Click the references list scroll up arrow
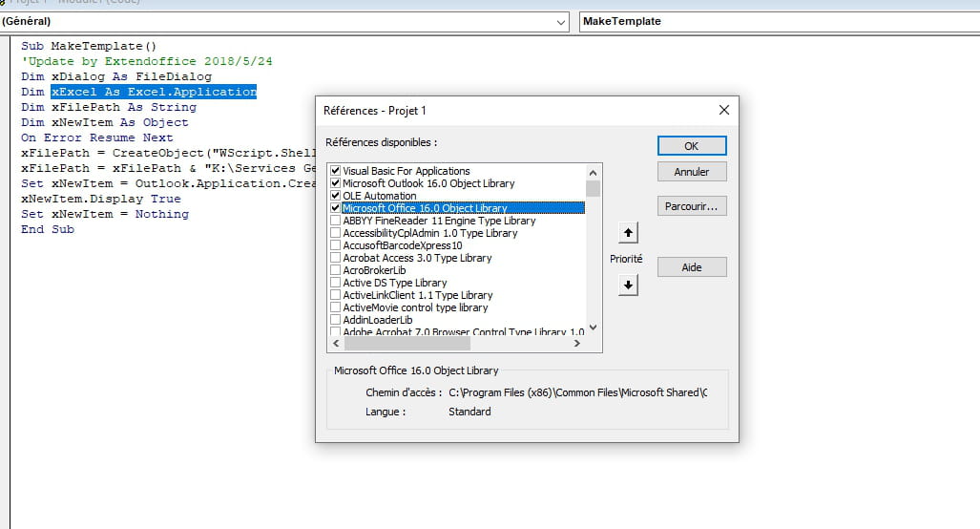The image size is (980, 529). 594,173
